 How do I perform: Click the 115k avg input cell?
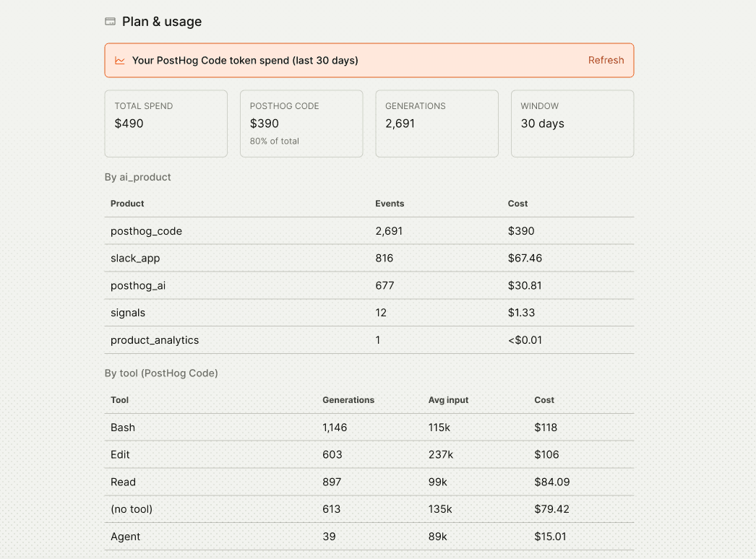point(439,428)
